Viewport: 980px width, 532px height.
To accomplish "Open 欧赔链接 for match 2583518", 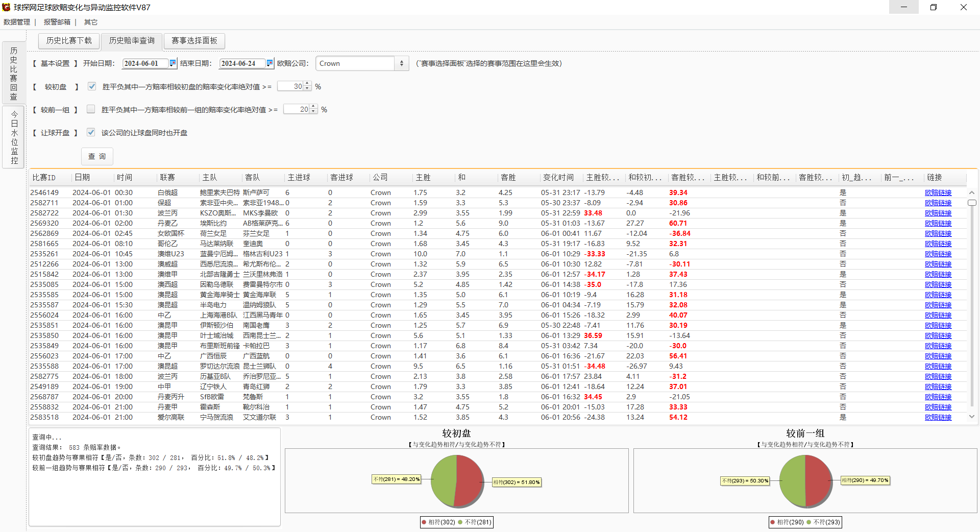I will point(938,417).
